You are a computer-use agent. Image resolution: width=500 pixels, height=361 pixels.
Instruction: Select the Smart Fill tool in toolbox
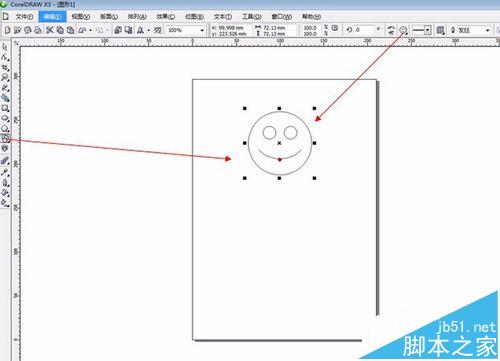pyautogui.click(x=5, y=98)
